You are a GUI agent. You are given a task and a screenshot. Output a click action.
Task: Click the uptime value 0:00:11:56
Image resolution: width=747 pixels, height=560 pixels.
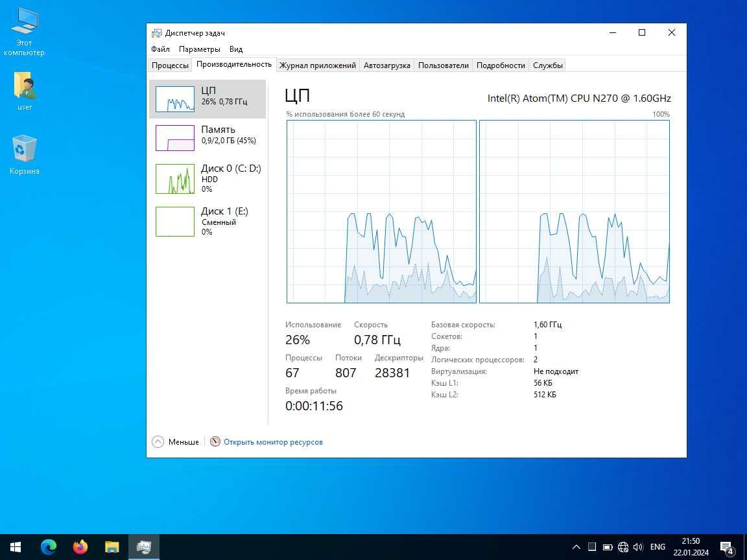click(314, 406)
